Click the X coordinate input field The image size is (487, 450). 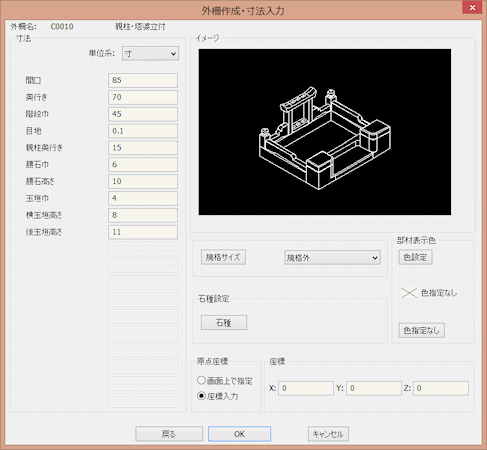(x=306, y=388)
